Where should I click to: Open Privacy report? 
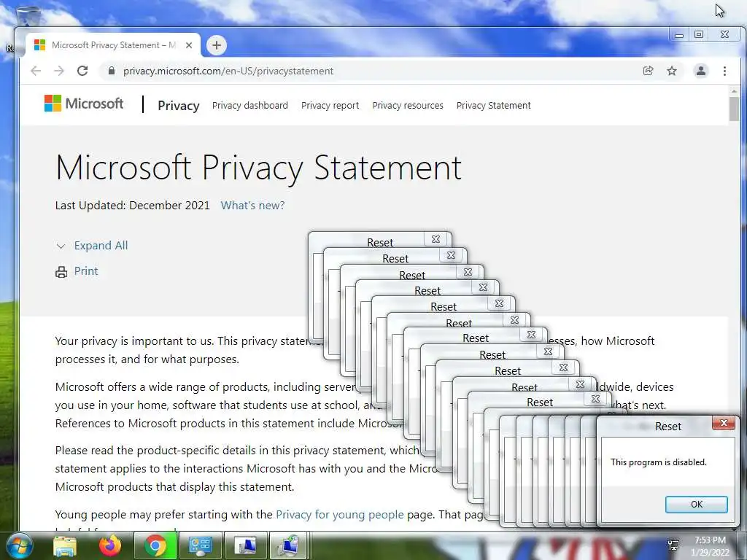pyautogui.click(x=330, y=105)
